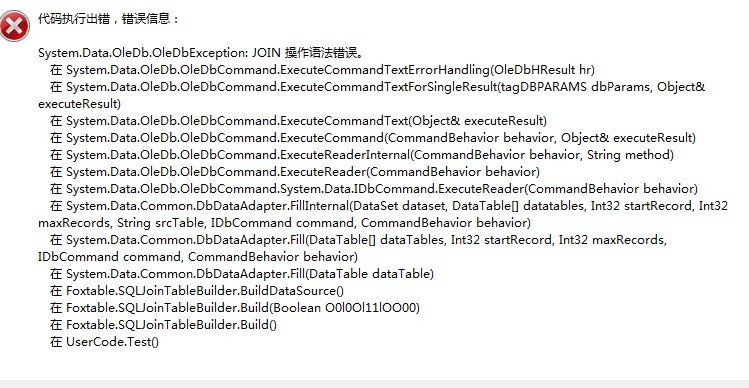The height and width of the screenshot is (388, 749).
Task: Click the line starting with IDbCommand command, CommandBehavior behavior)
Action: (x=198, y=257)
